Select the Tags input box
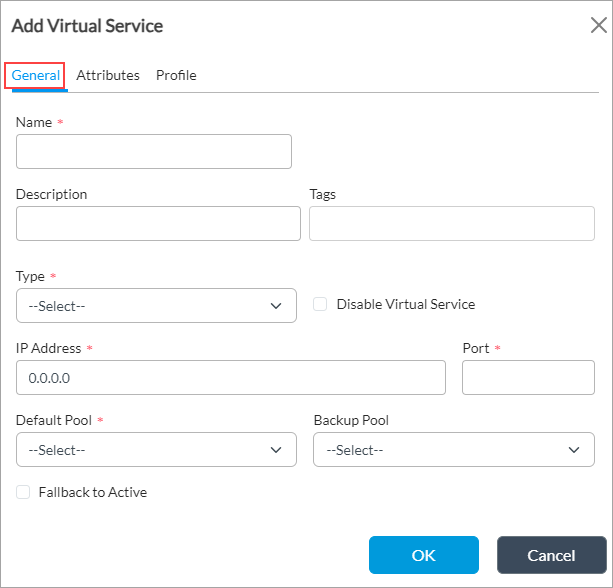 click(451, 224)
